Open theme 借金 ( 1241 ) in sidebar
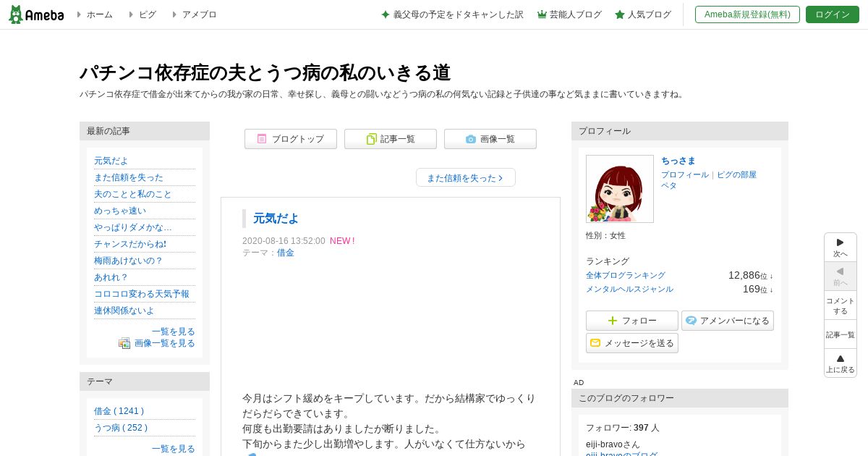The image size is (868, 456). (119, 411)
